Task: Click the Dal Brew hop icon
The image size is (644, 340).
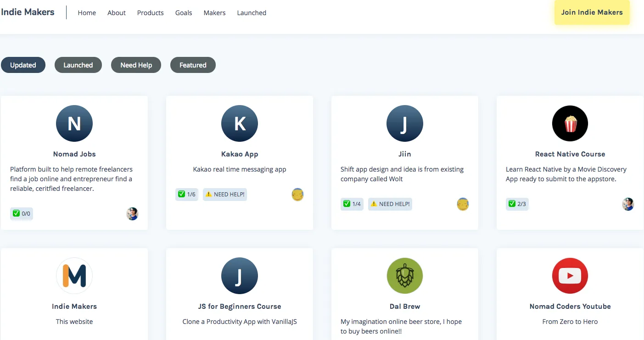Action: pyautogui.click(x=405, y=276)
